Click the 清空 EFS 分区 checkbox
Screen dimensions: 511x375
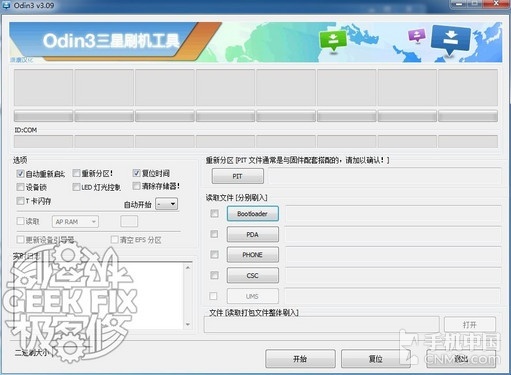[115, 239]
